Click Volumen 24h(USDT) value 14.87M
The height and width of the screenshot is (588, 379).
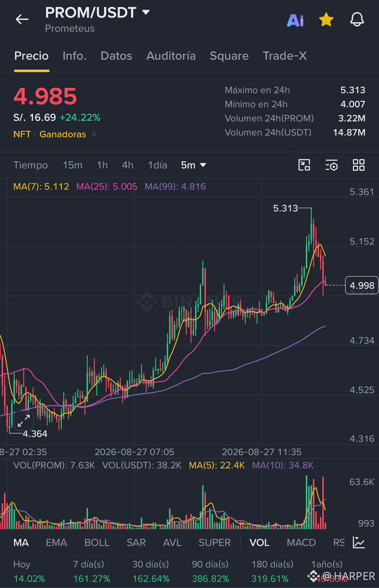pos(349,132)
